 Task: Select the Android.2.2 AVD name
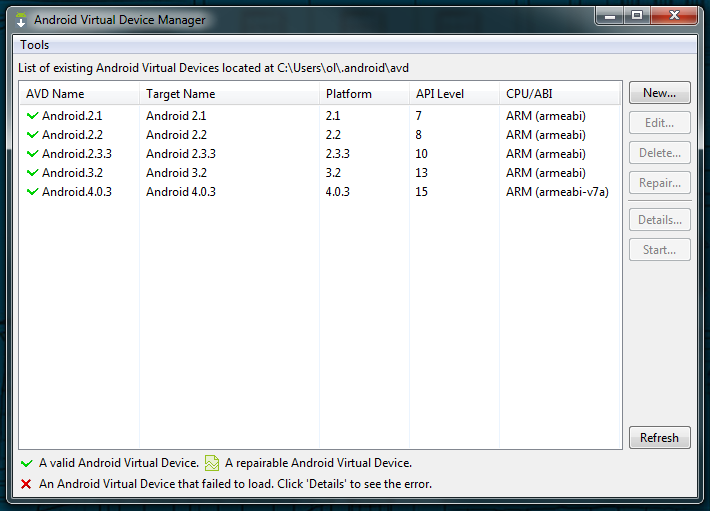(72, 135)
